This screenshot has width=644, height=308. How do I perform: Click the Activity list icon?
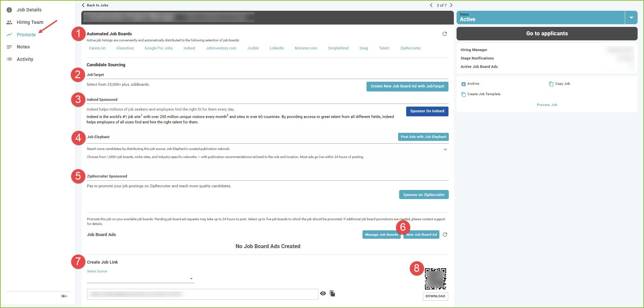click(x=9, y=59)
